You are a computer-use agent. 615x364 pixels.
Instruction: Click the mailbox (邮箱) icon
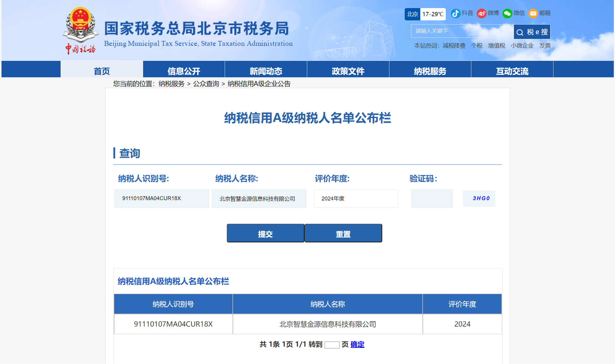click(533, 13)
